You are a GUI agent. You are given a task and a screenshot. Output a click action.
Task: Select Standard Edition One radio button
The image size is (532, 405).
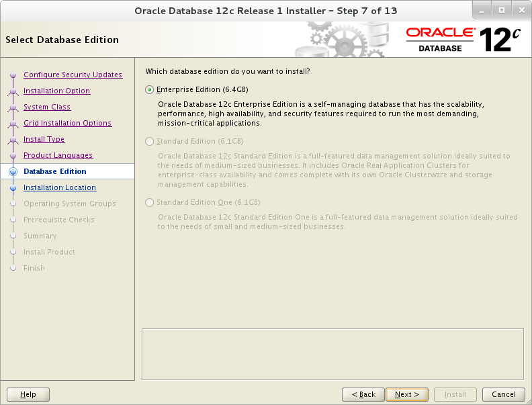point(149,203)
